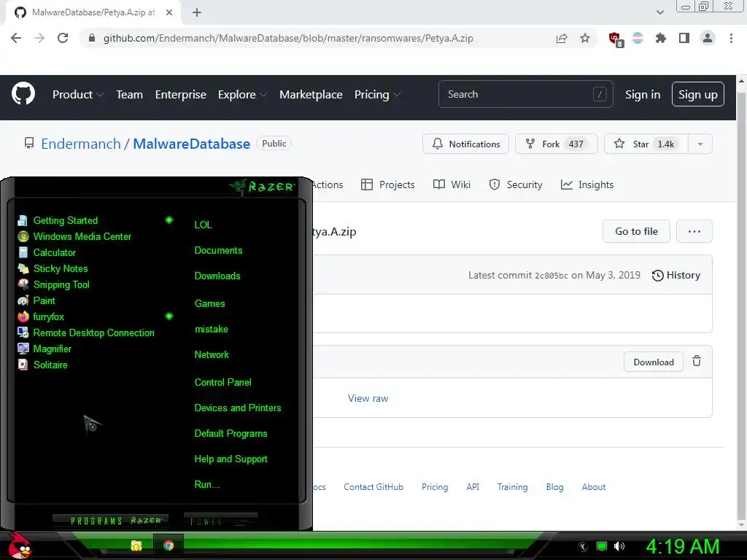Image resolution: width=747 pixels, height=560 pixels.
Task: Open the tab search chevron
Action: tap(659, 12)
